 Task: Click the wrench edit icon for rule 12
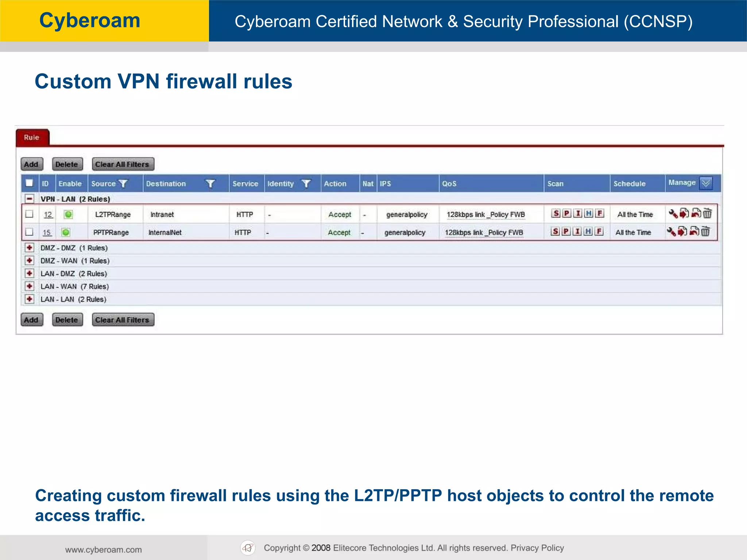pos(673,213)
